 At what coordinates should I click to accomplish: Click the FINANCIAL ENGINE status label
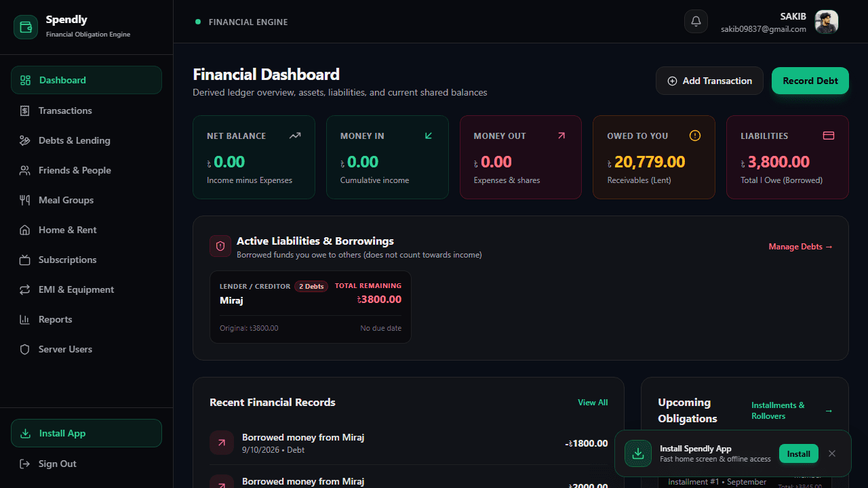pos(248,22)
